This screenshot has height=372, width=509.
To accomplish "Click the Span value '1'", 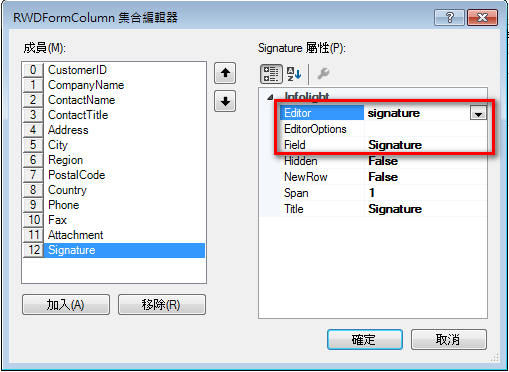I will tap(372, 193).
